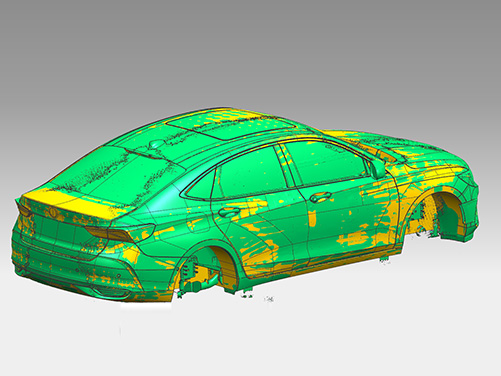Select the rear door handle
501x376 pixels.
229,212
